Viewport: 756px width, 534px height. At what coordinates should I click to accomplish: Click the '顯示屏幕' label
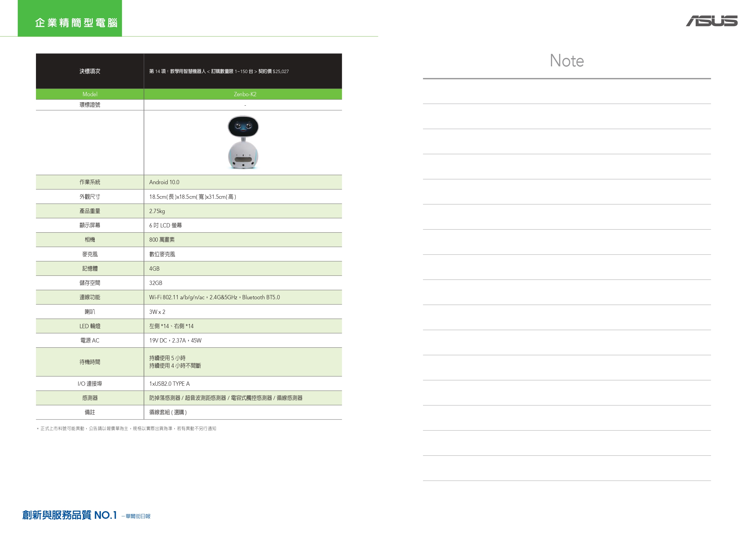tap(90, 225)
